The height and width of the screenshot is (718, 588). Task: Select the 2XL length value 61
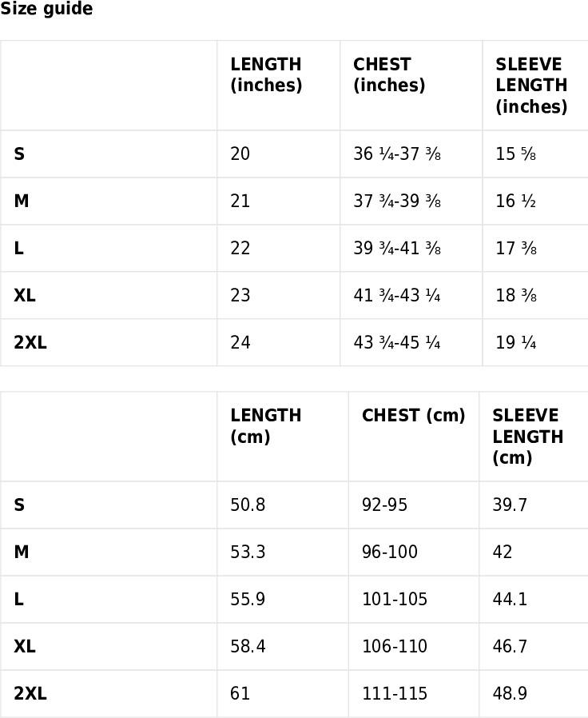coord(240,693)
